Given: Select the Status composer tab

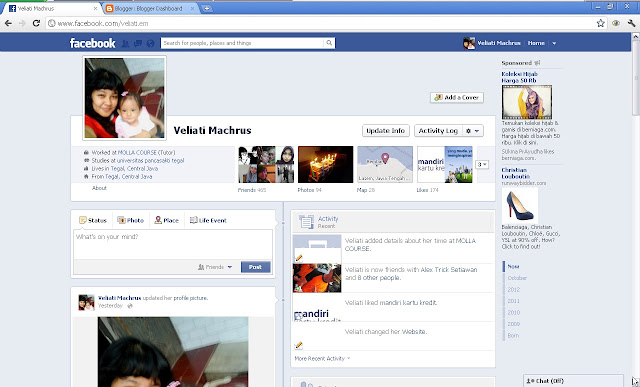Looking at the screenshot, I should click(93, 220).
